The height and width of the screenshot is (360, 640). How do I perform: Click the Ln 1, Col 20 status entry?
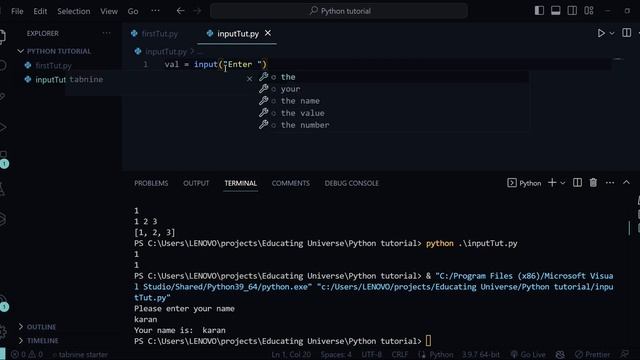click(291, 355)
